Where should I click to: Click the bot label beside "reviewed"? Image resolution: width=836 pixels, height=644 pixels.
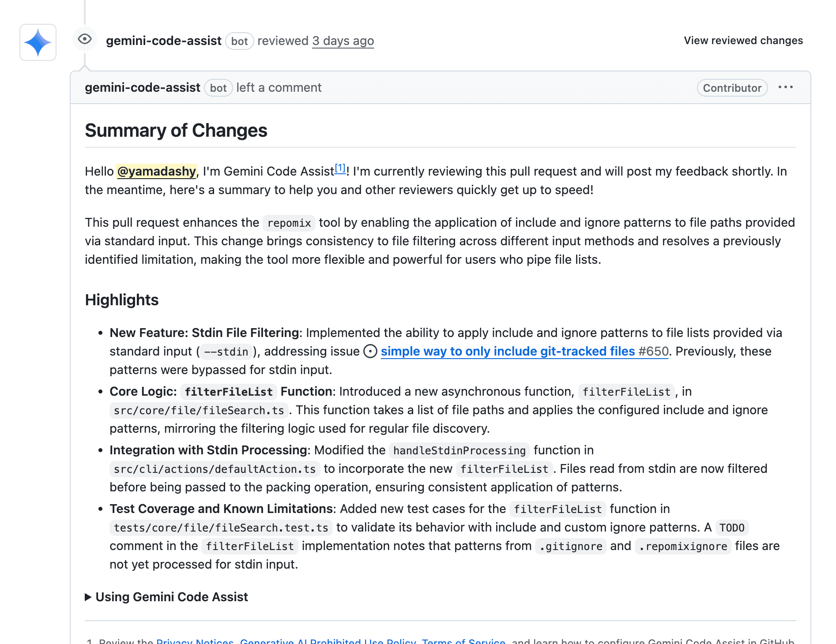point(239,41)
